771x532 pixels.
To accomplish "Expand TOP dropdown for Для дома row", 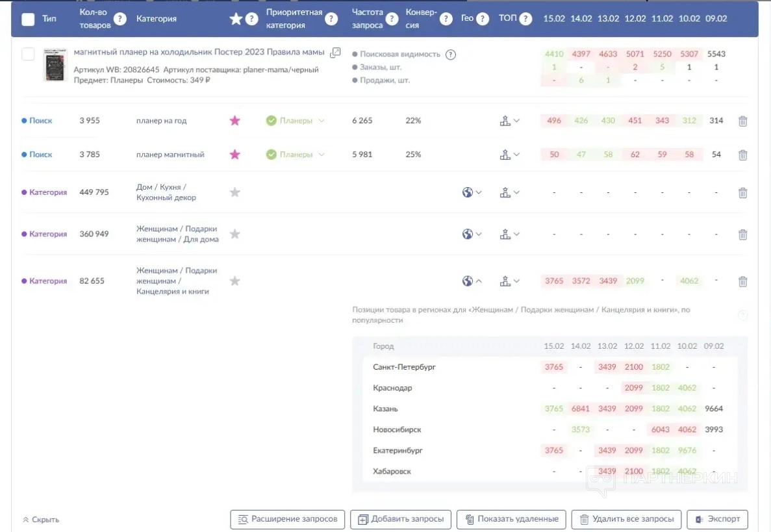I will point(510,234).
